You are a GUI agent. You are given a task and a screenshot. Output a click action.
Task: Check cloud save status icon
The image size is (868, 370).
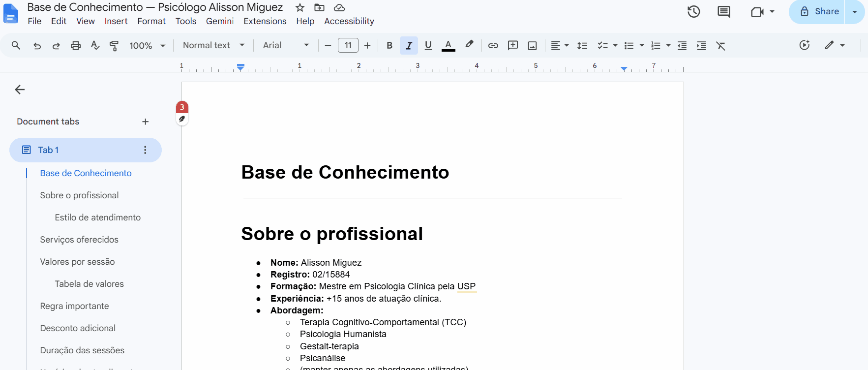tap(339, 7)
